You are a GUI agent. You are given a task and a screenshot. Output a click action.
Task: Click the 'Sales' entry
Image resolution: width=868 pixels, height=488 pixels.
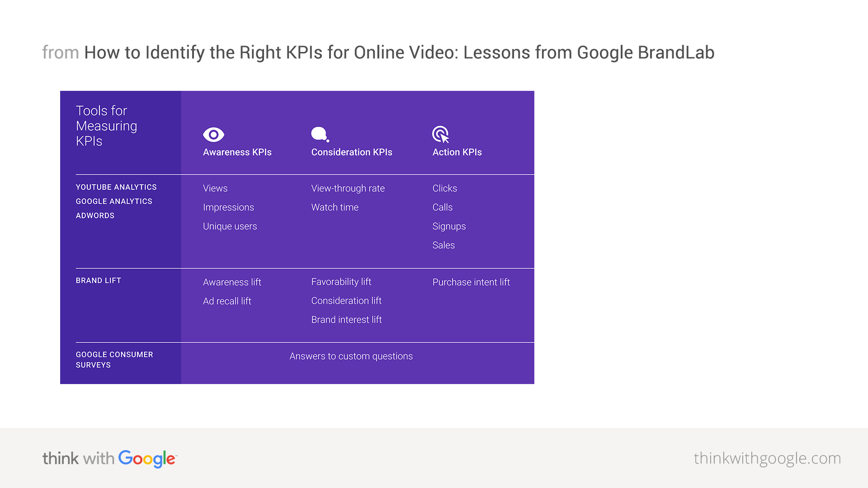[x=443, y=245]
